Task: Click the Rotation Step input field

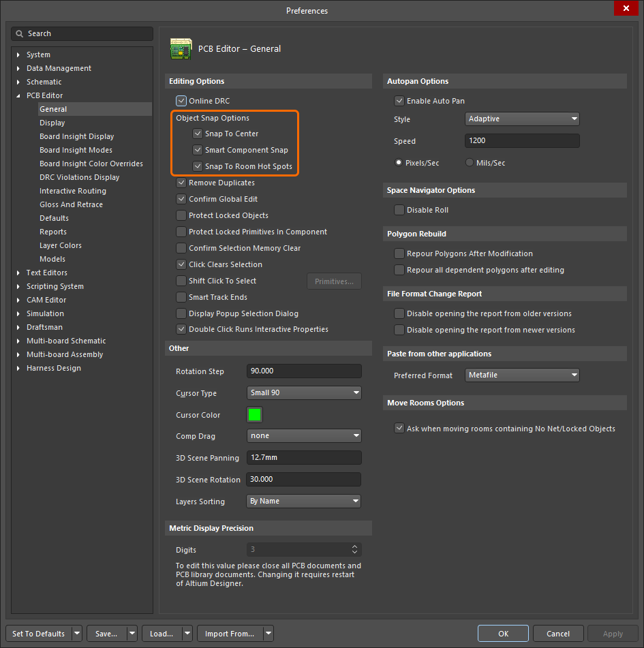Action: coord(304,371)
